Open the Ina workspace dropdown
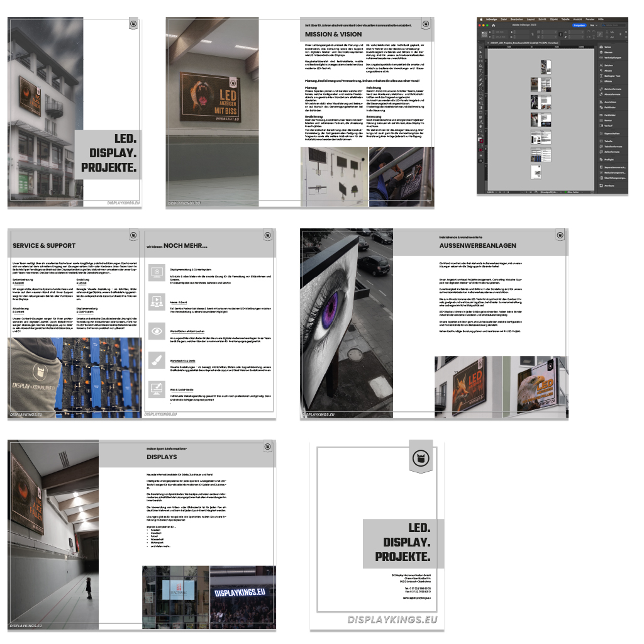644x644 pixels. click(x=593, y=25)
